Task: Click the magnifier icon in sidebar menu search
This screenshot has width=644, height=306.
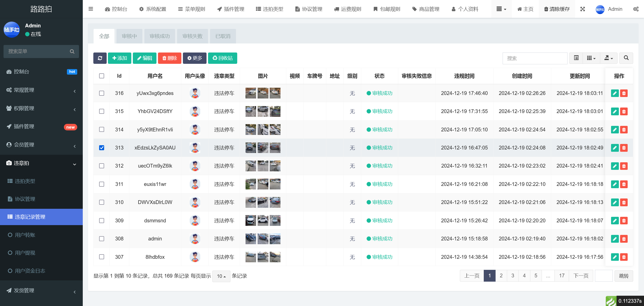Action: coord(72,51)
